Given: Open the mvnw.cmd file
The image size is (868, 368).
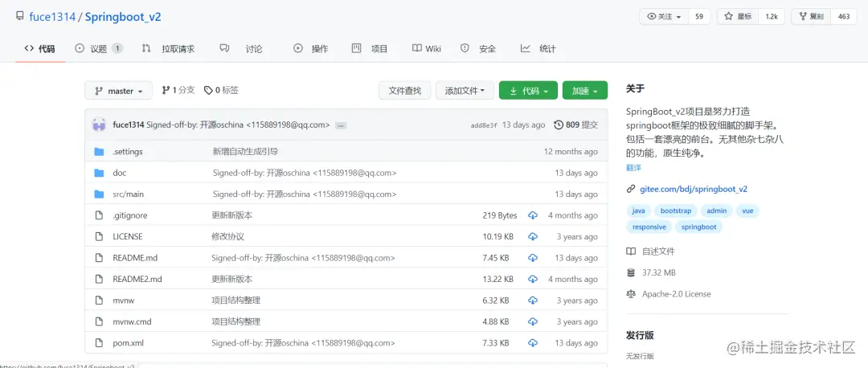Looking at the screenshot, I should pyautogui.click(x=132, y=321).
